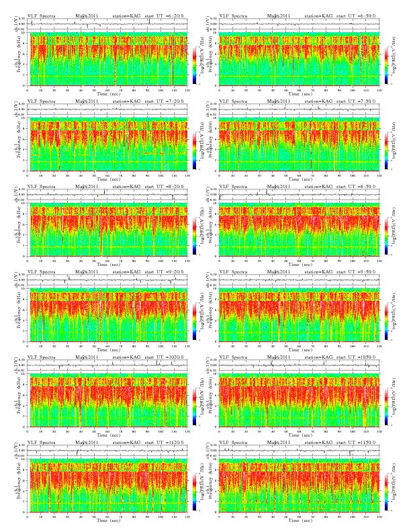The width and height of the screenshot is (411, 532).
Task: Click the title text 'start UT =7:20:0'
Action: coord(164,101)
